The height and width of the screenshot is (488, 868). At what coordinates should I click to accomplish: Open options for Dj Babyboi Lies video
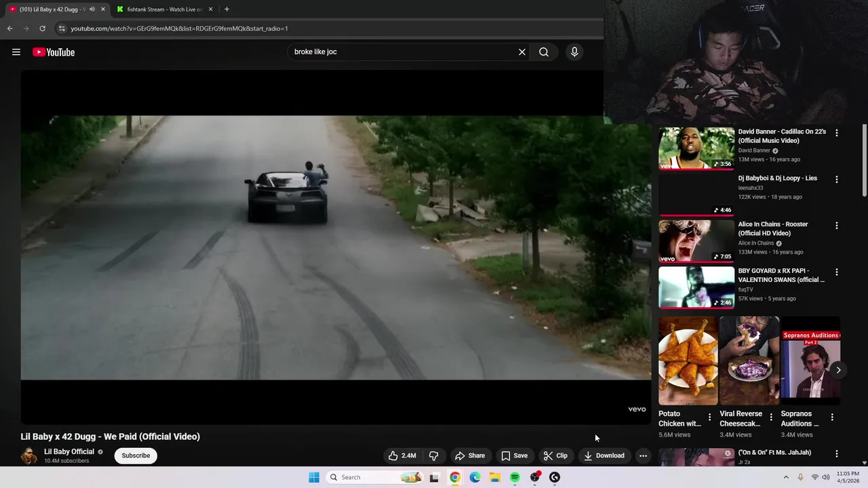(x=836, y=179)
